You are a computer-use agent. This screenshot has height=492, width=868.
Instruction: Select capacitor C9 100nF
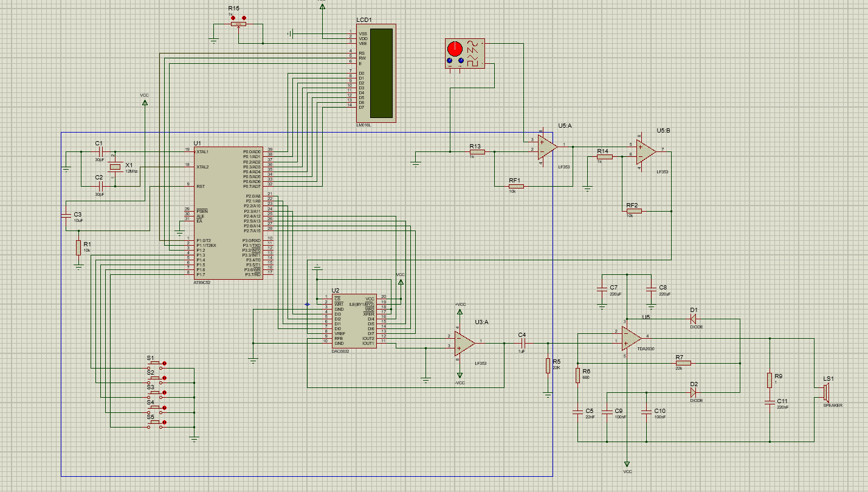(606, 412)
